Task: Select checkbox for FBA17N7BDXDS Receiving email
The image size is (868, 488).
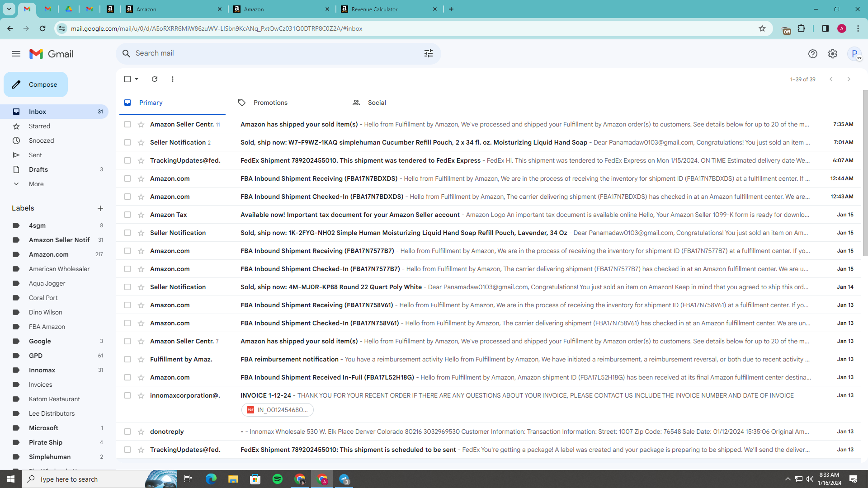Action: (x=127, y=178)
